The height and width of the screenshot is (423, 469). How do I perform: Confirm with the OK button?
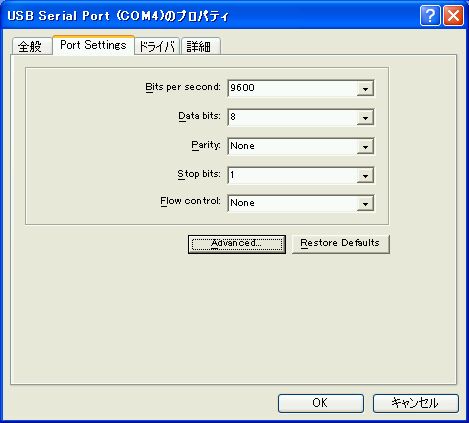[321, 403]
